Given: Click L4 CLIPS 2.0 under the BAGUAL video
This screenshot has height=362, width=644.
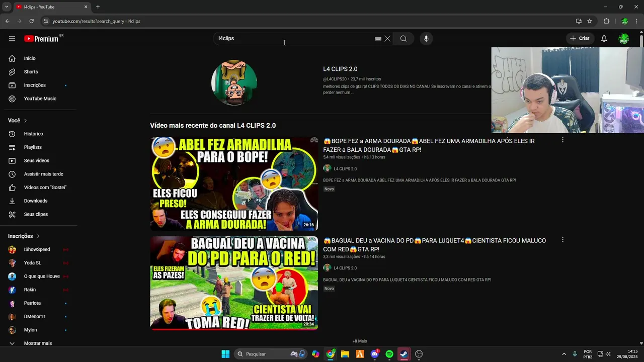Looking at the screenshot, I should point(345,268).
